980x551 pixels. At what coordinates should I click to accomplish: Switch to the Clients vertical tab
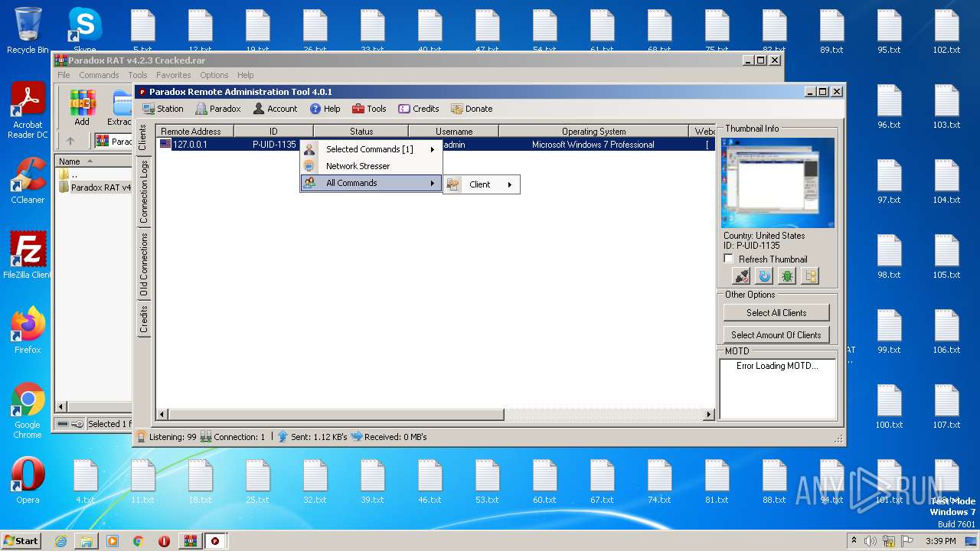pos(142,138)
